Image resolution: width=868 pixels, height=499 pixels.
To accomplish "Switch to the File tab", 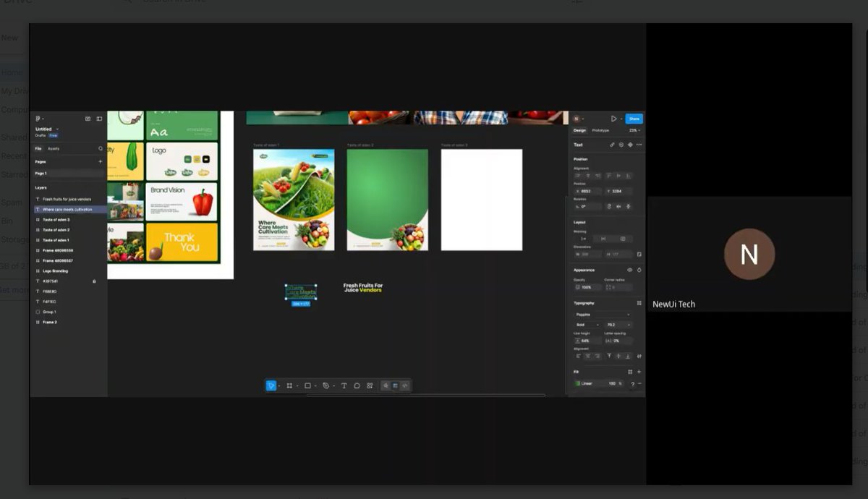I will [x=38, y=148].
